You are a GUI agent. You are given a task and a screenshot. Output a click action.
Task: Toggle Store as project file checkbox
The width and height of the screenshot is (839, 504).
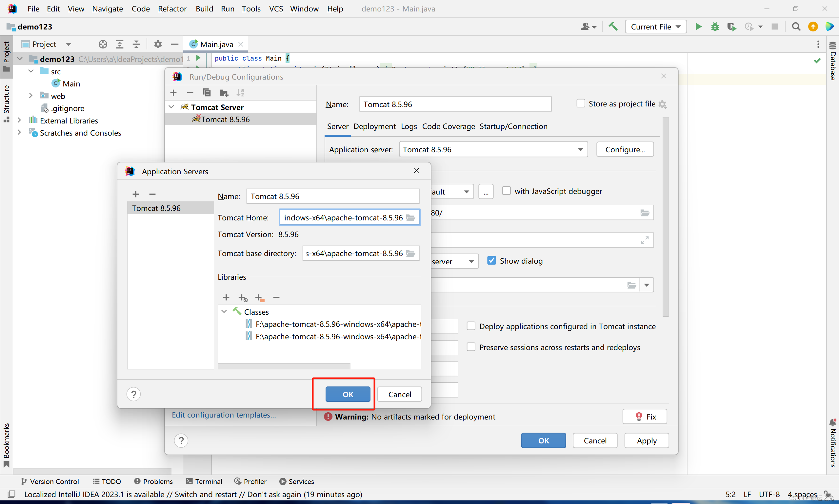579,103
